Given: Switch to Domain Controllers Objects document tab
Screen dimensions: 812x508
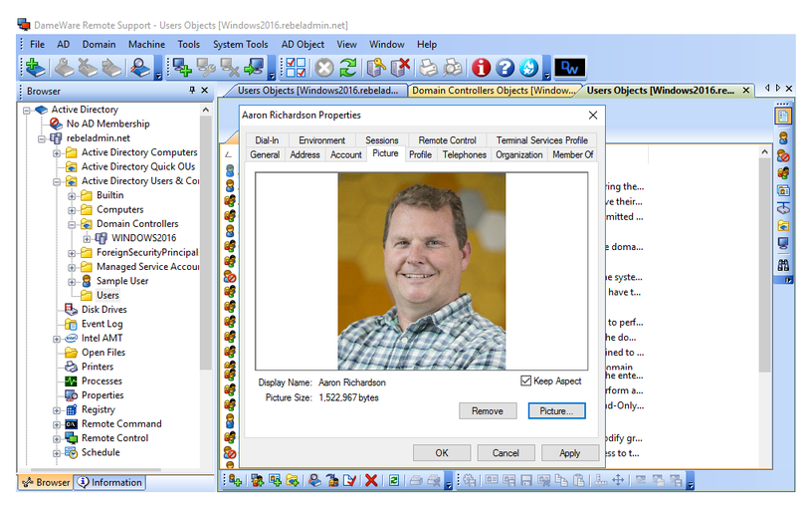Looking at the screenshot, I should (x=494, y=91).
